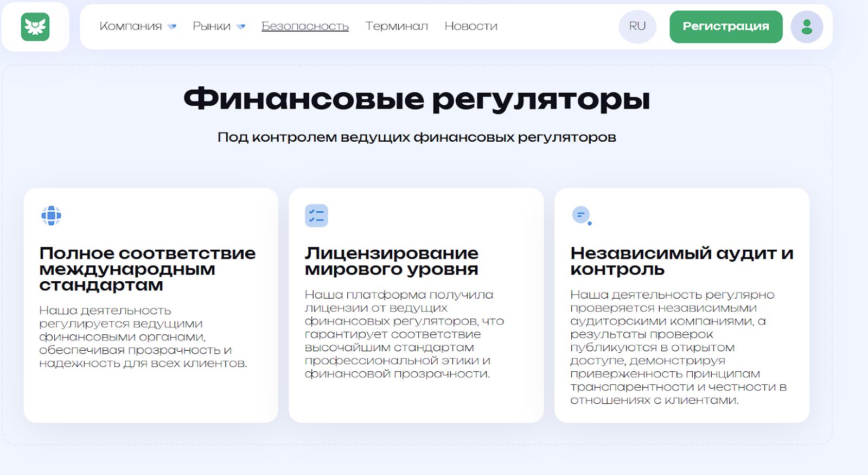
Task: Open the RU language selector
Action: [x=637, y=27]
